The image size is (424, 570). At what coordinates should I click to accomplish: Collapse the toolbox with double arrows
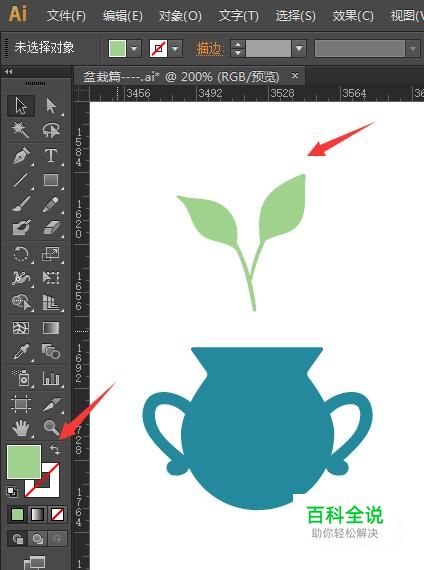click(x=9, y=72)
